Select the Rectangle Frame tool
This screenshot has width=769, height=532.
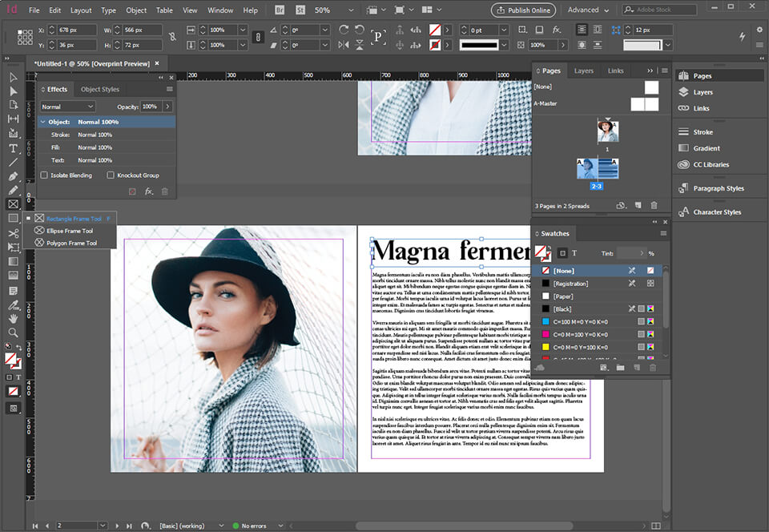[x=13, y=204]
